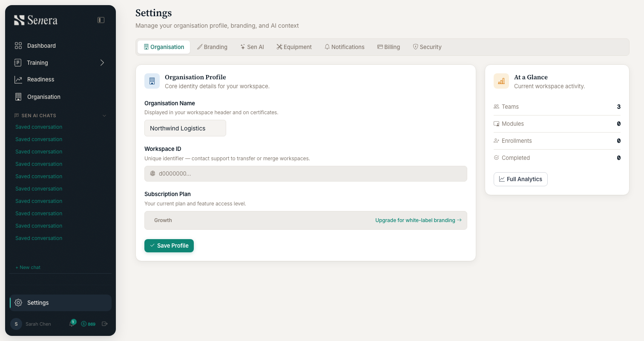The width and height of the screenshot is (644, 341).
Task: Click the At a Glance chart icon
Action: (501, 81)
